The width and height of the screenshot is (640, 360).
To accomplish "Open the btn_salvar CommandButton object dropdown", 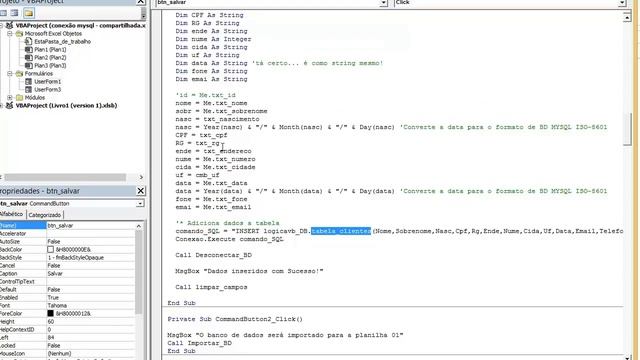I will coord(140,203).
